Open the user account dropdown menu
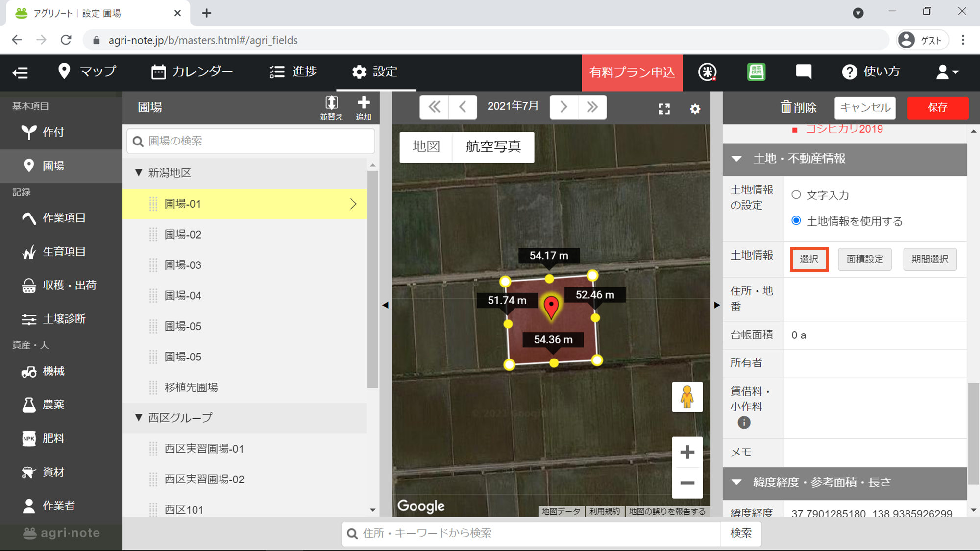This screenshot has height=551, width=980. [947, 72]
